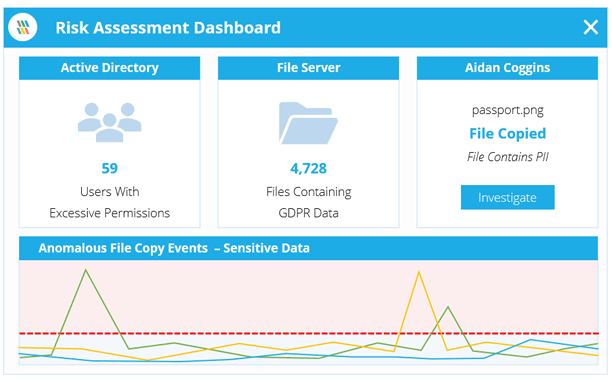Click the striped app logo icon
The image size is (612, 382).
pos(23,27)
